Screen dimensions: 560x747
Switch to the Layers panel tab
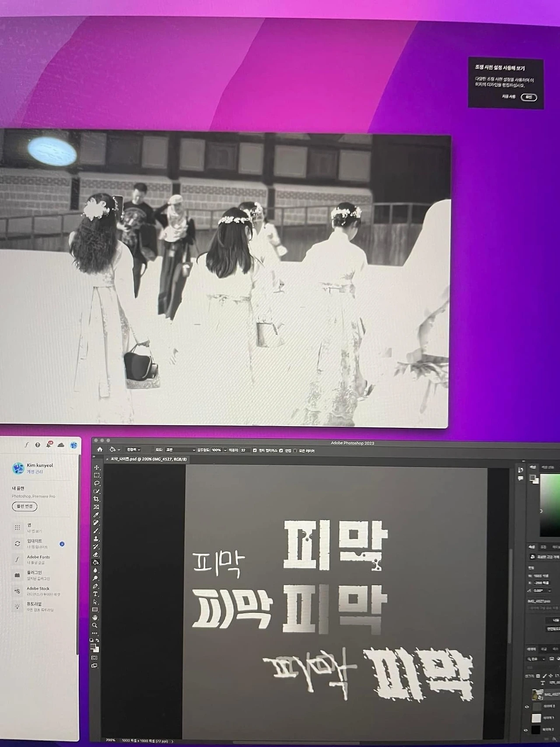pos(531,649)
